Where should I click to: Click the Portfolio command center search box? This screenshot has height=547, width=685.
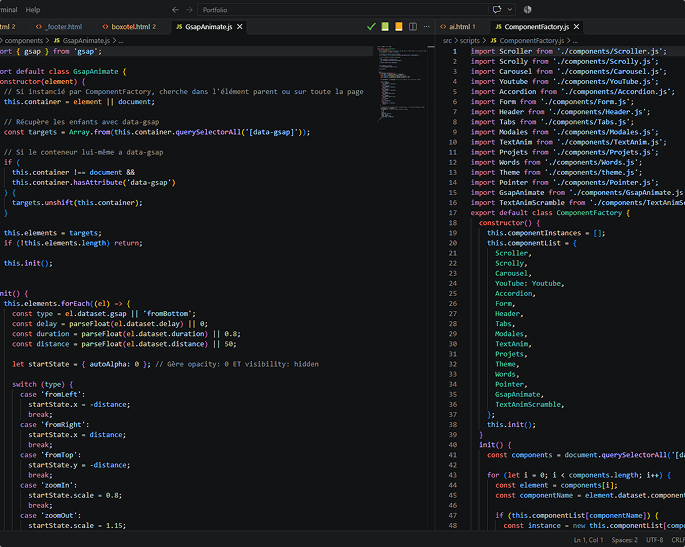click(343, 10)
